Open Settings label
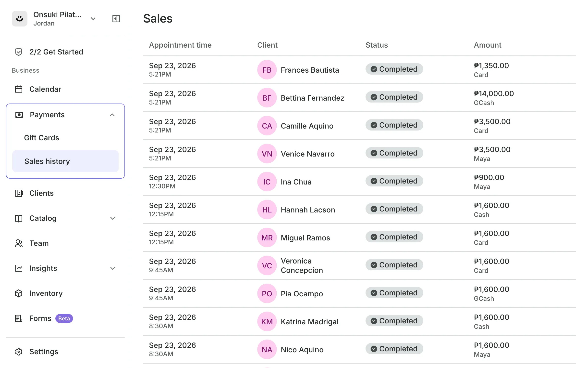 coord(44,352)
